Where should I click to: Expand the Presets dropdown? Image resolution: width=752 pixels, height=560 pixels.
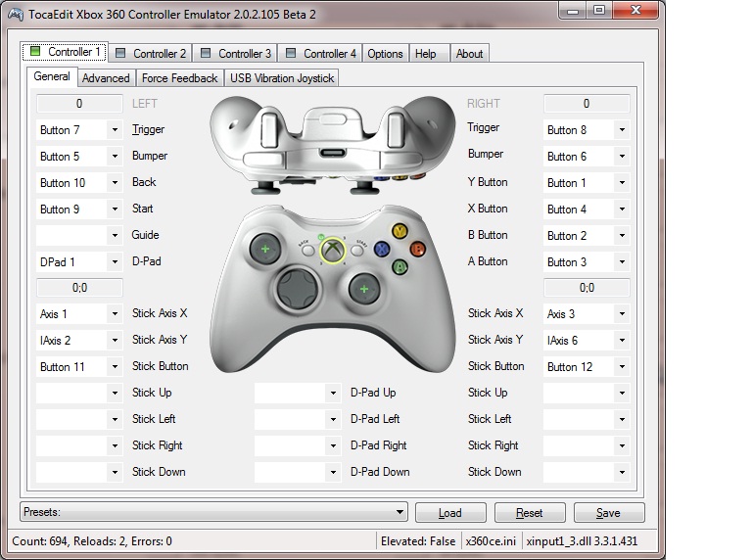pos(213,512)
